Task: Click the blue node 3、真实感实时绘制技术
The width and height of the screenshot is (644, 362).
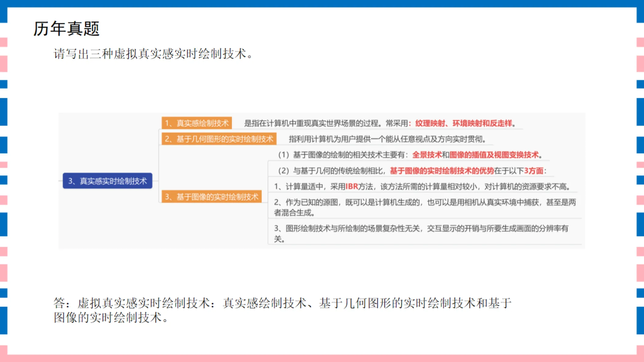Action: coord(107,181)
